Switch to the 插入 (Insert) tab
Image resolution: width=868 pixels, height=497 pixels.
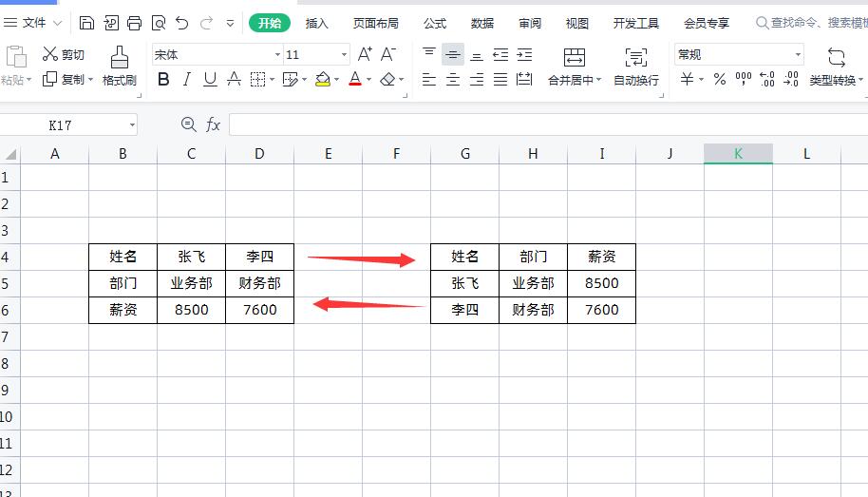pyautogui.click(x=317, y=23)
